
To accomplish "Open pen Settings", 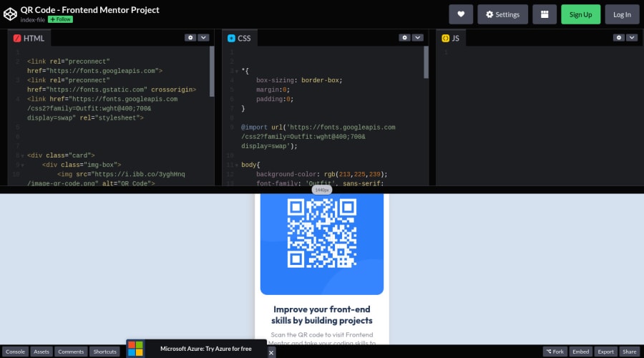I will click(x=503, y=14).
